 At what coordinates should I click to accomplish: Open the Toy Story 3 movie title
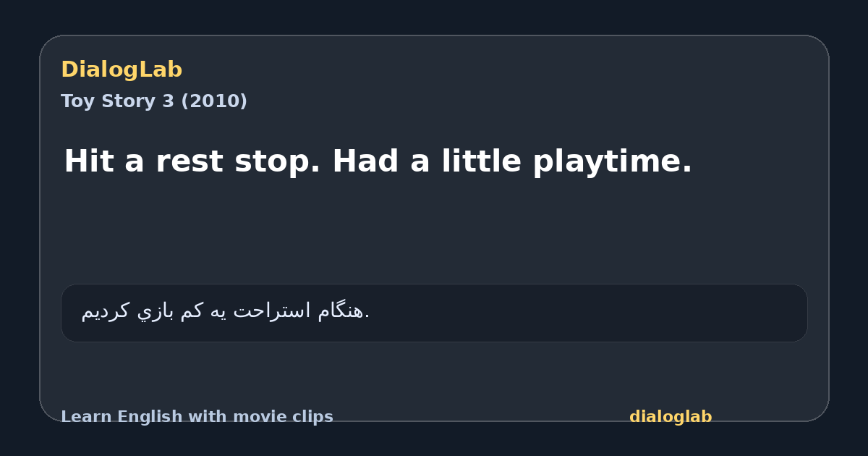point(118,101)
